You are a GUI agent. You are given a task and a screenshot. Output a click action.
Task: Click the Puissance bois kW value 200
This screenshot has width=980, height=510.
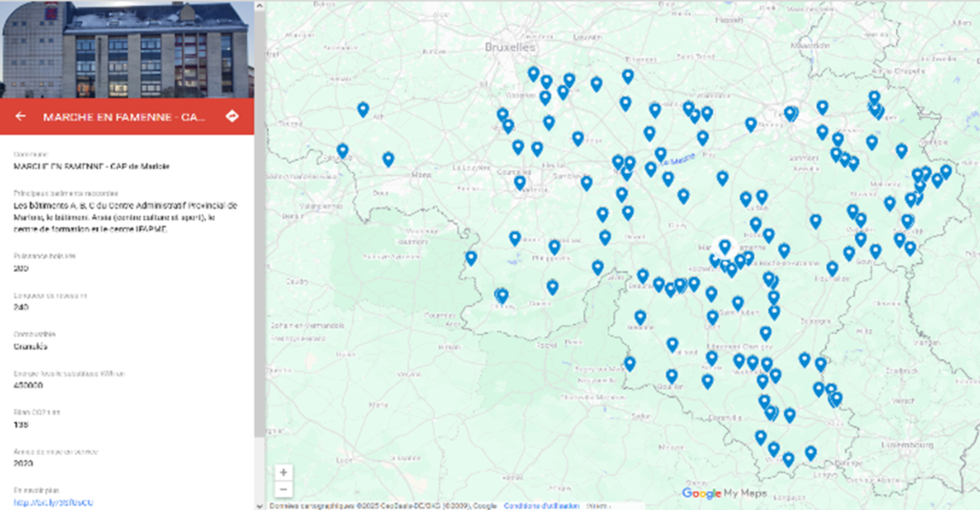(x=21, y=268)
